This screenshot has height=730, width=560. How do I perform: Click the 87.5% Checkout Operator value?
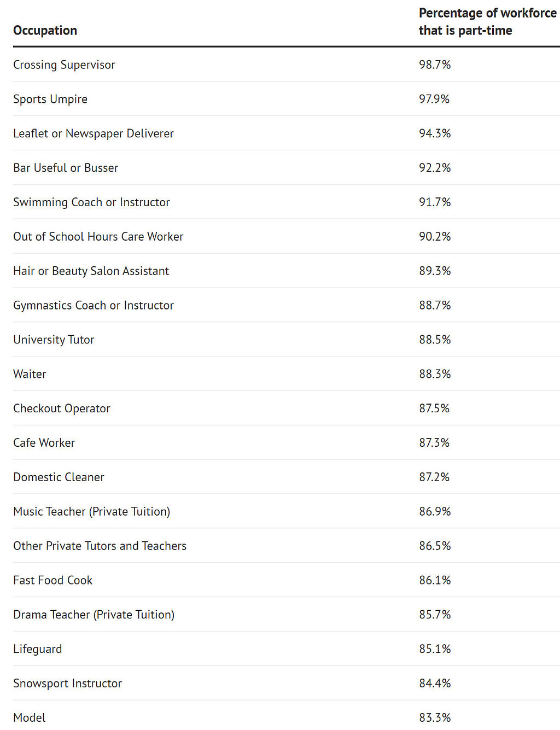434,408
